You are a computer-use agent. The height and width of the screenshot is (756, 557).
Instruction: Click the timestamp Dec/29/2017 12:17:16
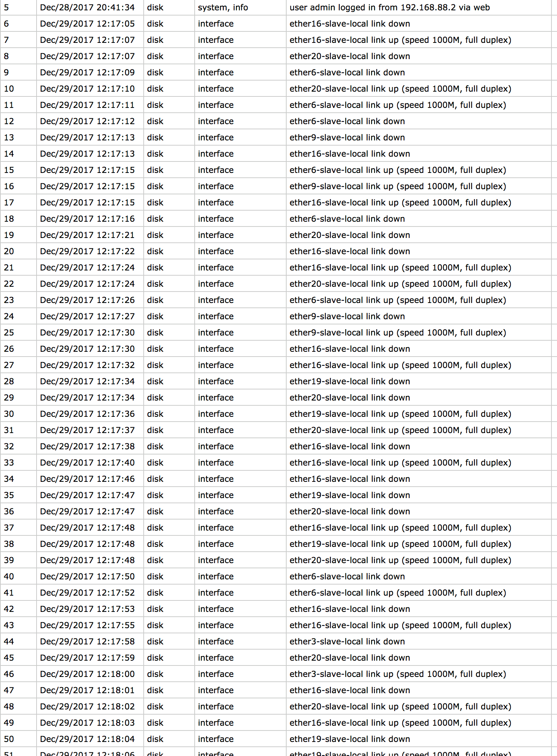(87, 219)
